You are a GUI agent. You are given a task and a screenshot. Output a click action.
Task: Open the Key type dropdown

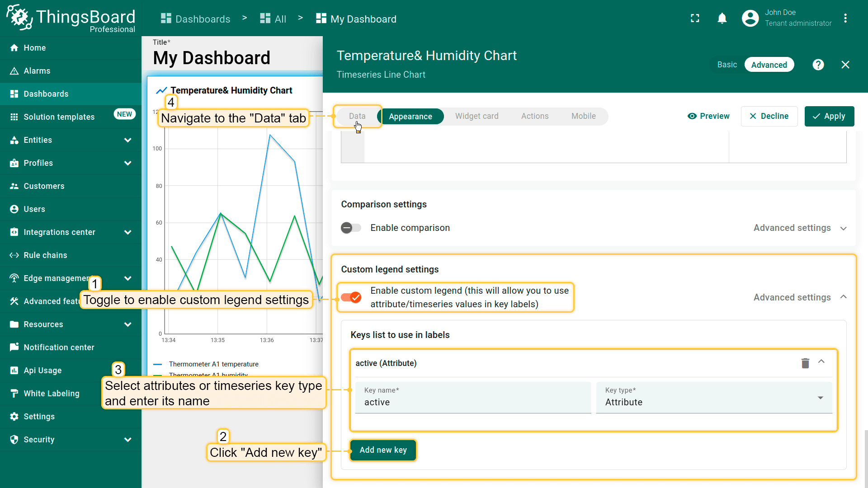pos(714,398)
